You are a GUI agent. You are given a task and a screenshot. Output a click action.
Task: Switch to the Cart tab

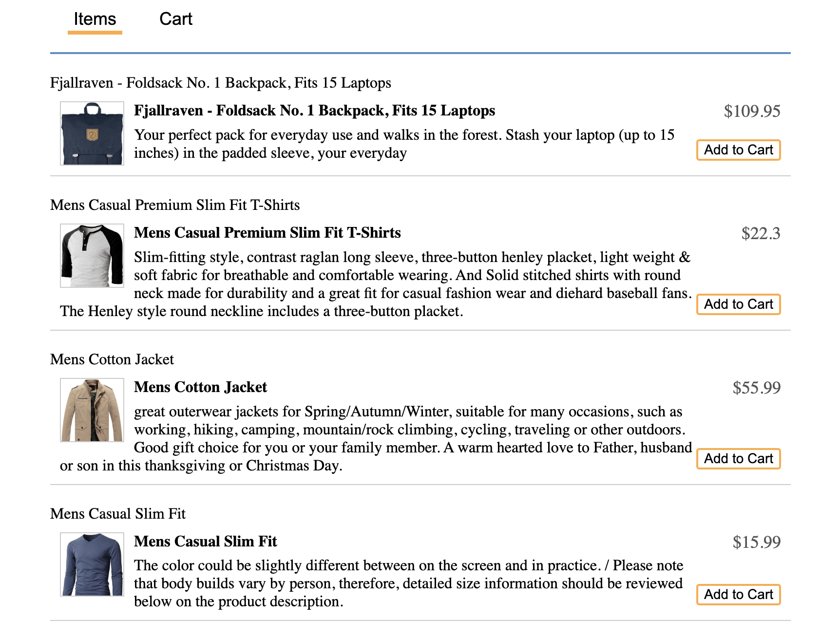coord(176,19)
